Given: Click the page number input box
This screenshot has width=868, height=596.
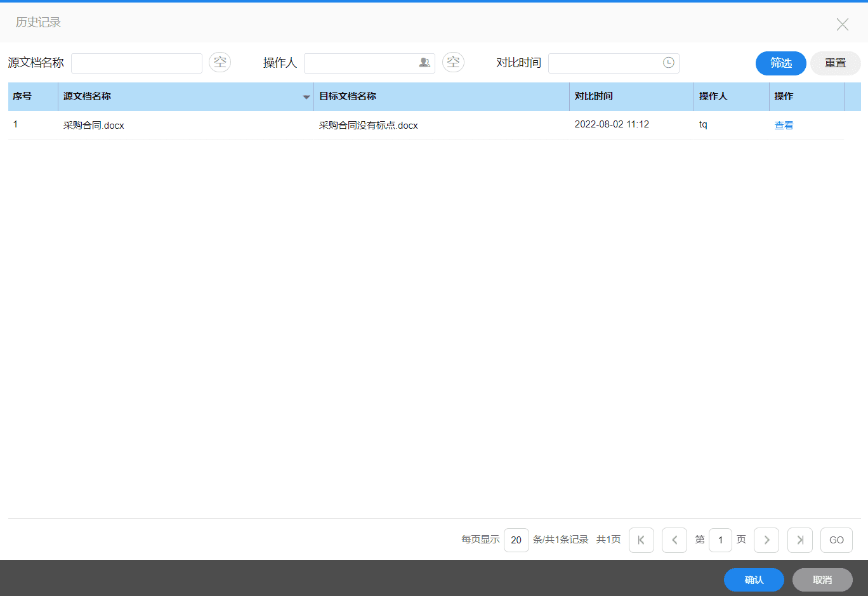Looking at the screenshot, I should [x=720, y=540].
